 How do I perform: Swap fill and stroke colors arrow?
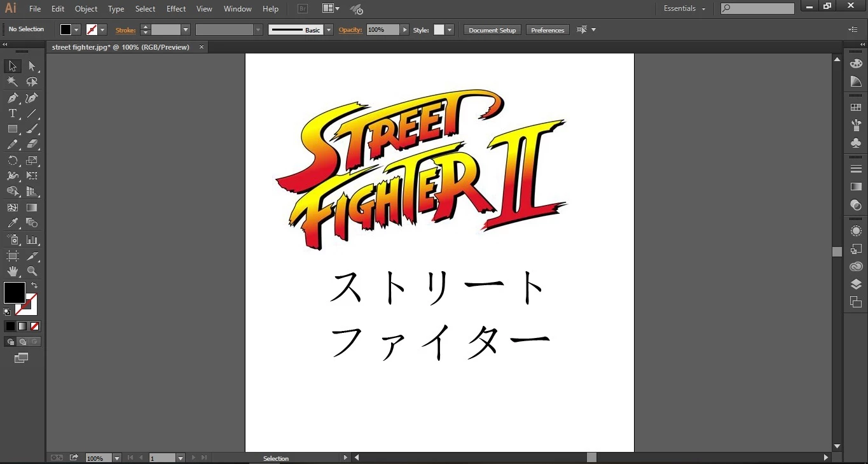click(35, 285)
